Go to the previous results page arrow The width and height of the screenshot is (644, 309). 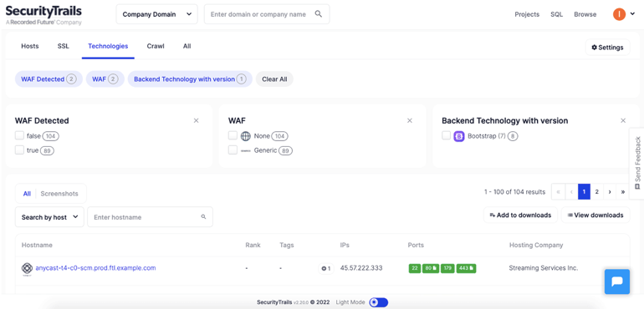pos(571,191)
